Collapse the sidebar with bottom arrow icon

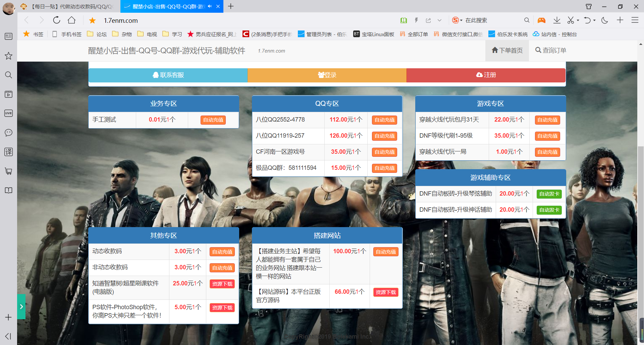point(8,336)
